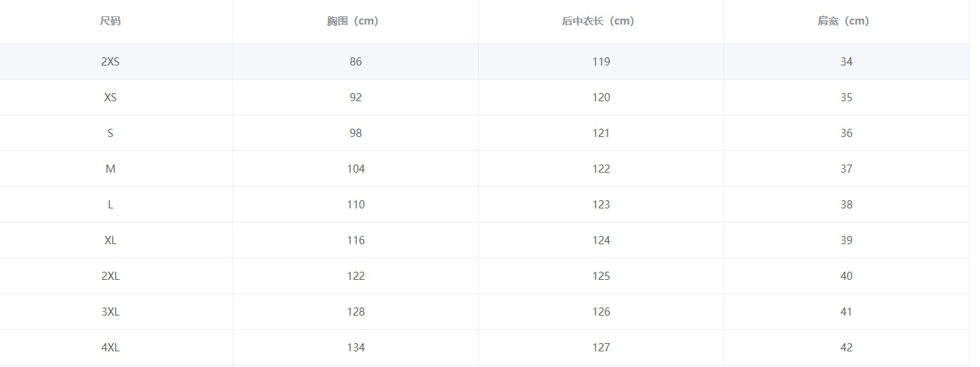The width and height of the screenshot is (980, 367).
Task: Select the XL size cell
Action: pos(110,240)
